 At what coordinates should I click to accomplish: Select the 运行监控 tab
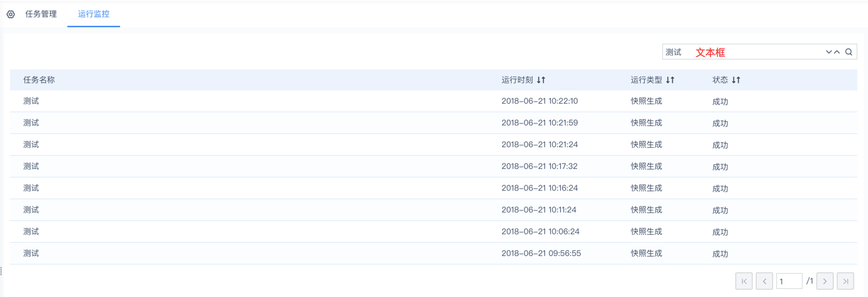[94, 14]
